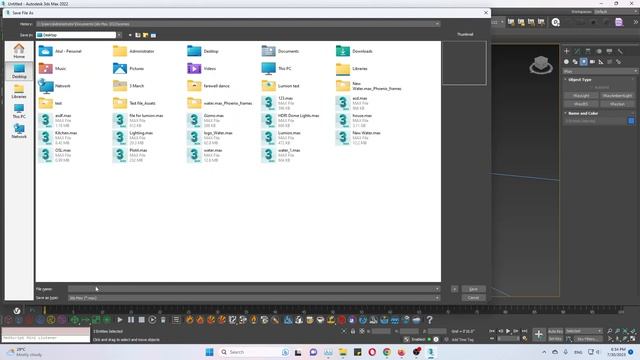Select the Shapes category icon
Screen dimensions: 640x360
575,62
